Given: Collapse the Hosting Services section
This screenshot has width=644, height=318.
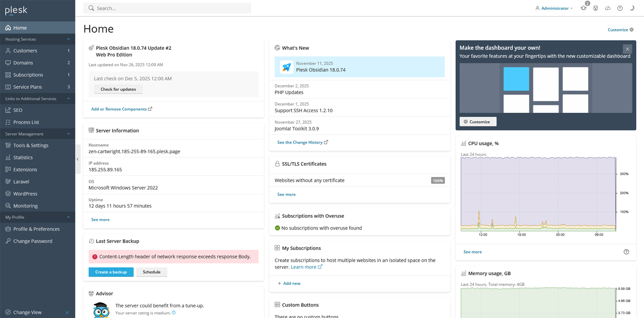Looking at the screenshot, I should [x=69, y=39].
